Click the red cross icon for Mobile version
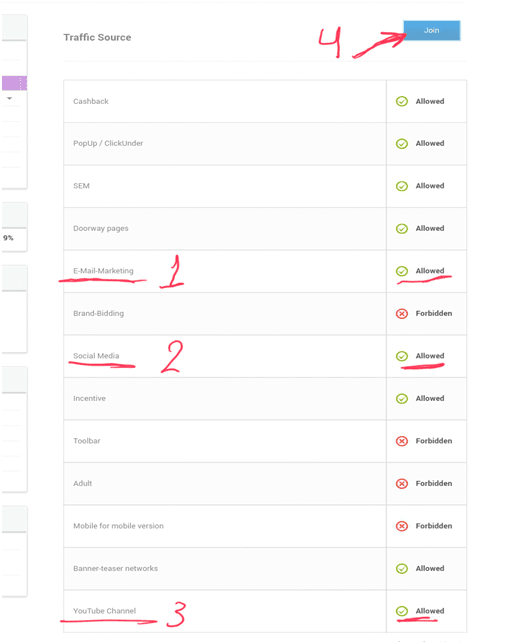This screenshot has width=507, height=644. point(402,526)
